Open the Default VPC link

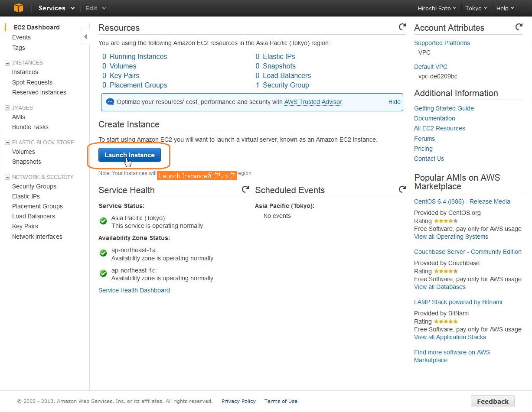(x=431, y=67)
